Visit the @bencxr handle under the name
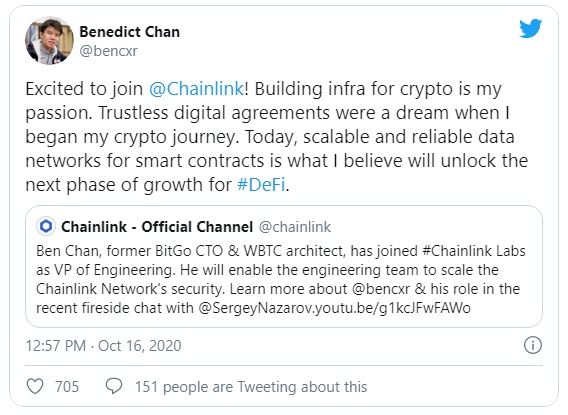568x415 pixels. pos(108,51)
